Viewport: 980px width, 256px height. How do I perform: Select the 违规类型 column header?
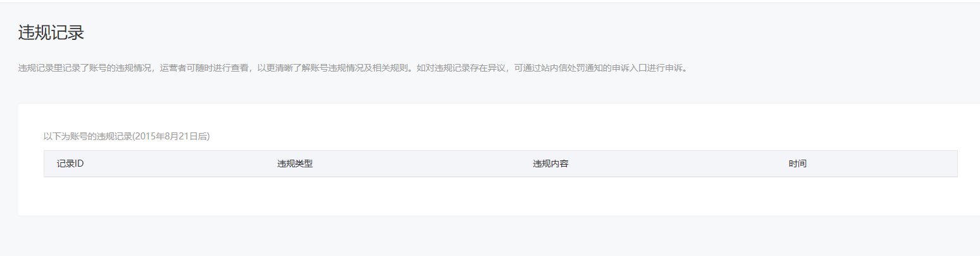click(295, 163)
